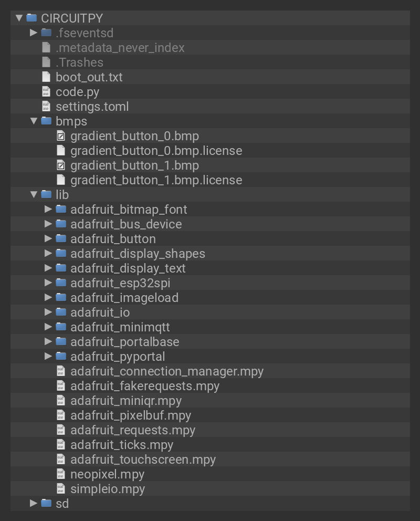Click the adafruit_requests.mpy file icon

click(x=61, y=430)
